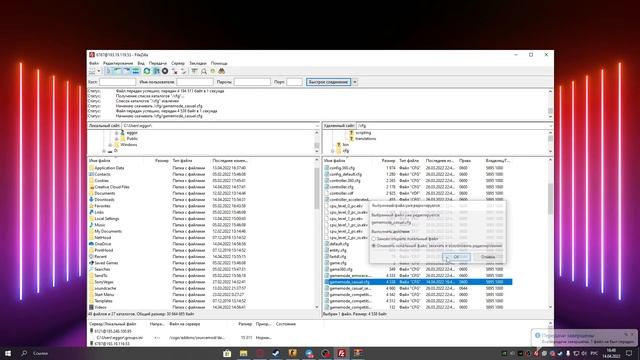Select gamemode_casual.cfg in remote list
Image resolution: width=640 pixels, height=360 pixels.
[418, 282]
